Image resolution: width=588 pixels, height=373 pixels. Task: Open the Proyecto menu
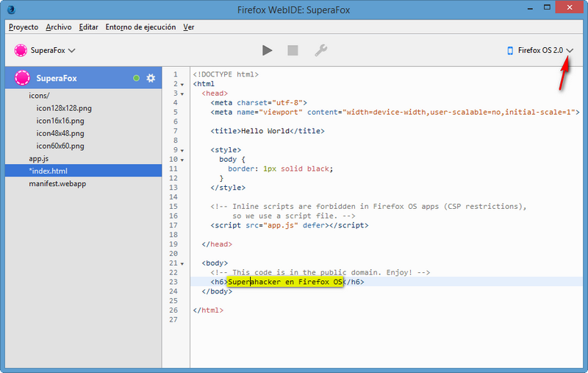point(24,27)
